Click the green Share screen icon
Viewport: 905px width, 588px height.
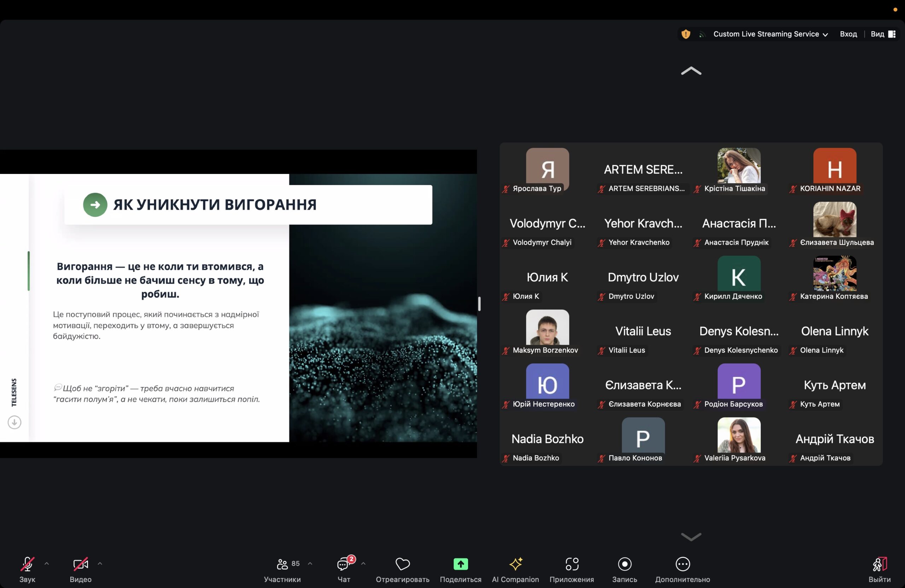(x=461, y=564)
